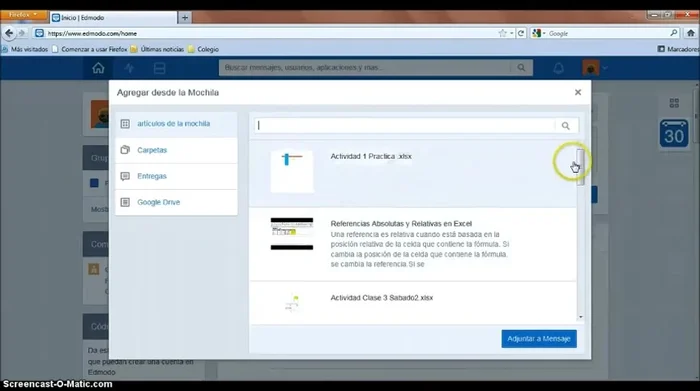Screen dimensions: 700x391
Task: Close the Agregar desde la Mochila dialog
Action: tap(578, 92)
